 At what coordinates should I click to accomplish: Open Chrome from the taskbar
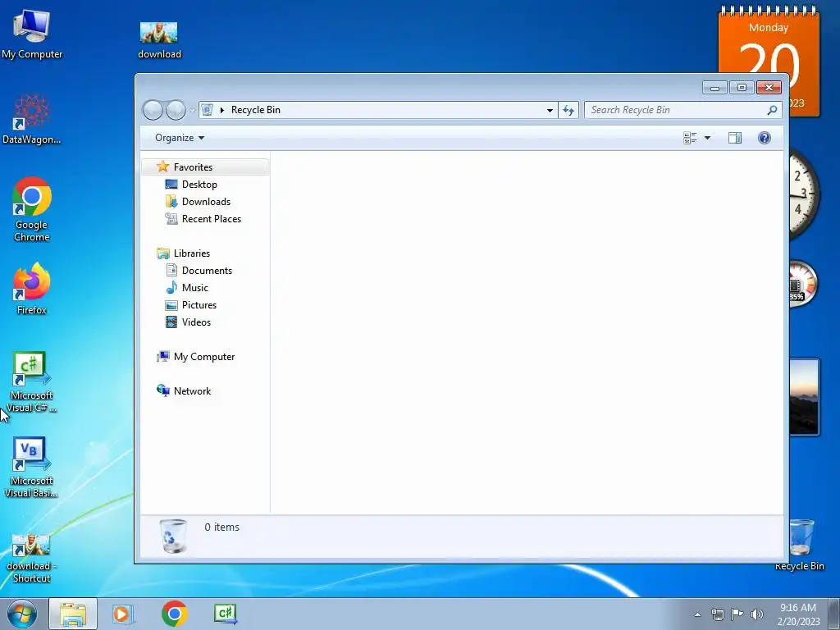pos(174,614)
